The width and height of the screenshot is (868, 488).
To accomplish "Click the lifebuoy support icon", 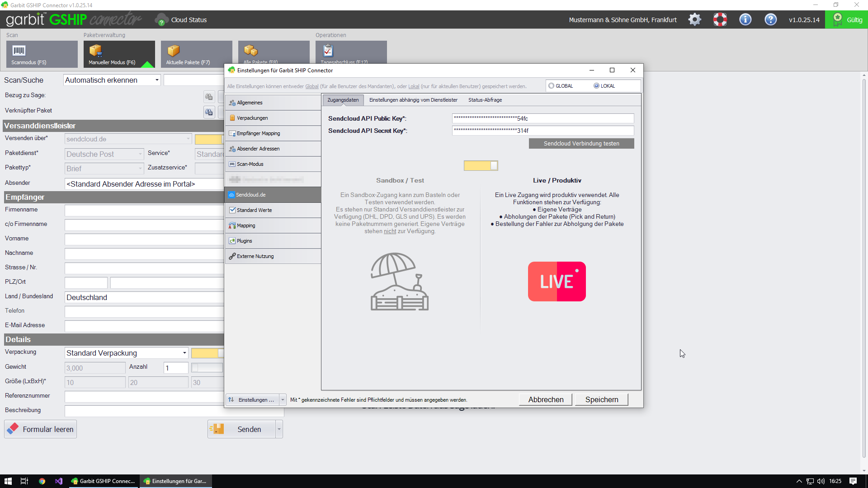I will click(720, 19).
